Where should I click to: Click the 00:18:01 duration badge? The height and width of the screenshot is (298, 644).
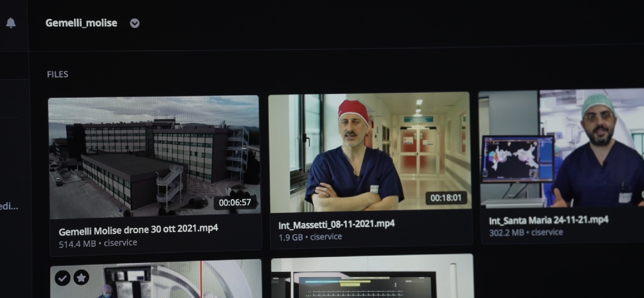(446, 198)
